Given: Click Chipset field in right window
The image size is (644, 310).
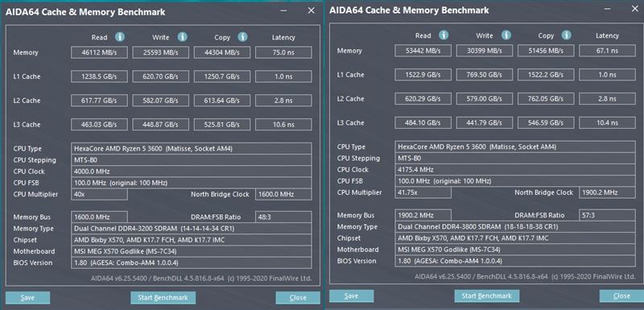Looking at the screenshot, I should pos(515,238).
